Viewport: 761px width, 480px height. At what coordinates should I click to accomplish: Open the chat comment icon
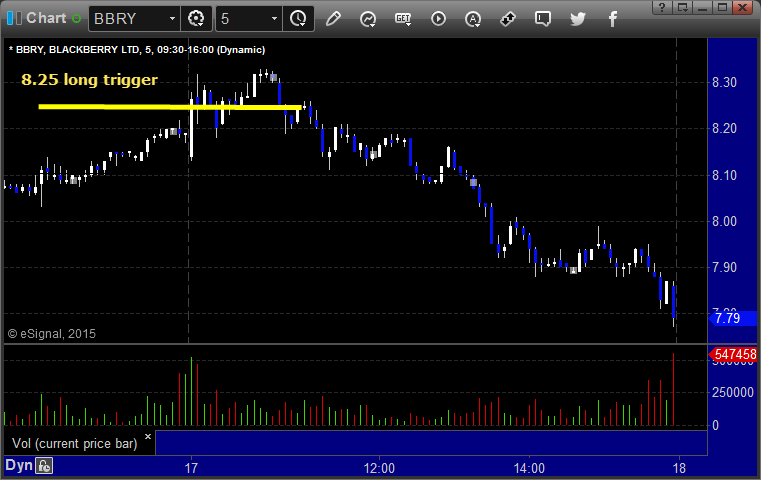(x=543, y=19)
